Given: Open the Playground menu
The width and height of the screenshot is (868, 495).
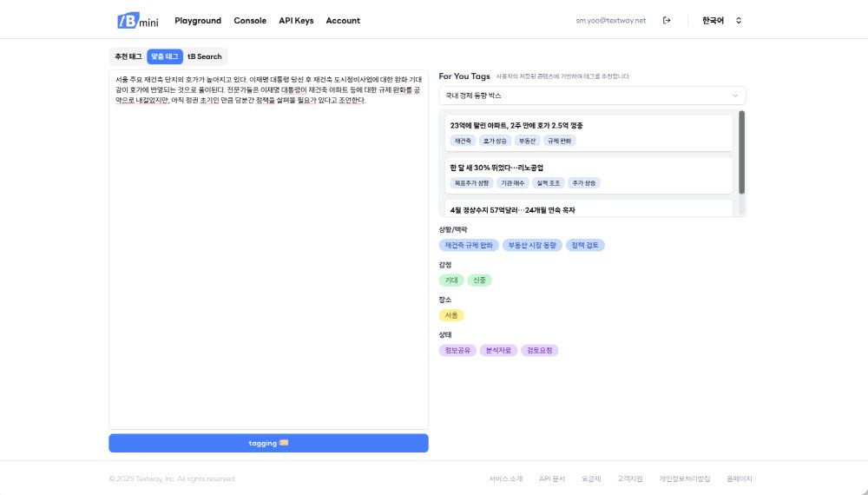Looking at the screenshot, I should [x=198, y=21].
